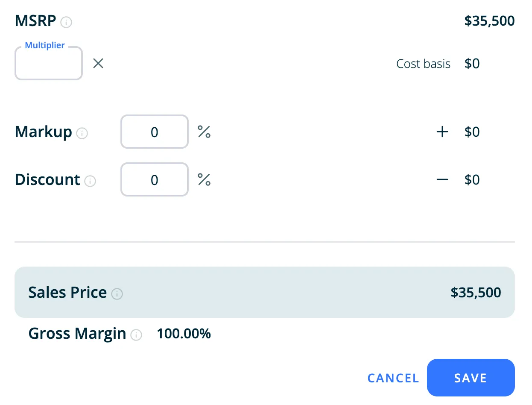Click into the Discount percentage field
This screenshot has height=405, width=532.
(x=155, y=180)
